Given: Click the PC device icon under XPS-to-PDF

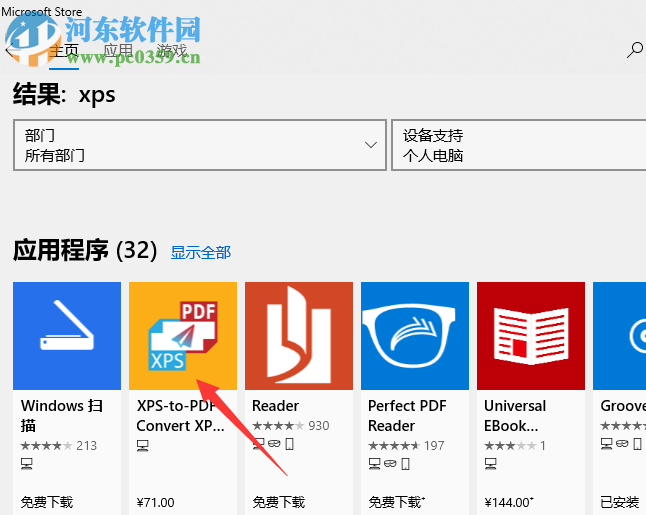Looking at the screenshot, I should (143, 445).
